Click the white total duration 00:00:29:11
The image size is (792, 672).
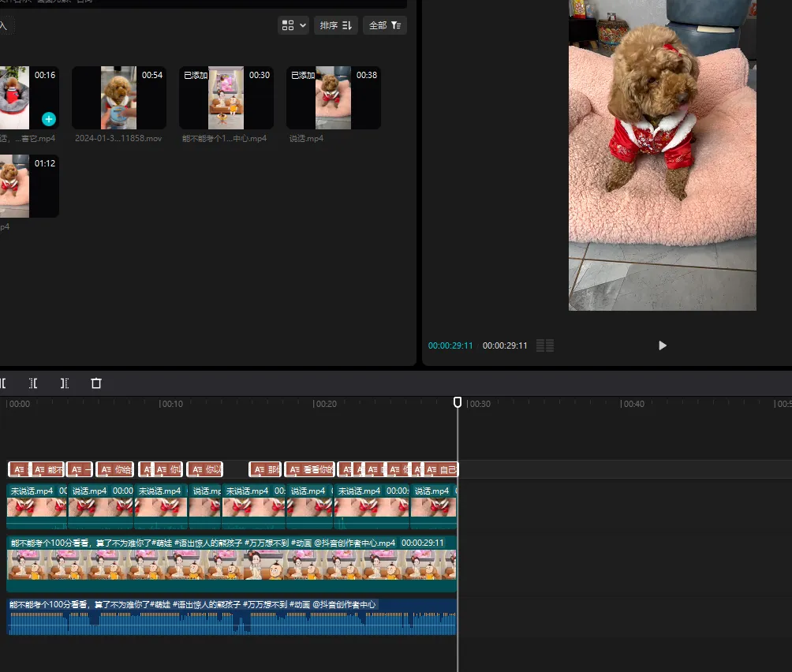(505, 345)
